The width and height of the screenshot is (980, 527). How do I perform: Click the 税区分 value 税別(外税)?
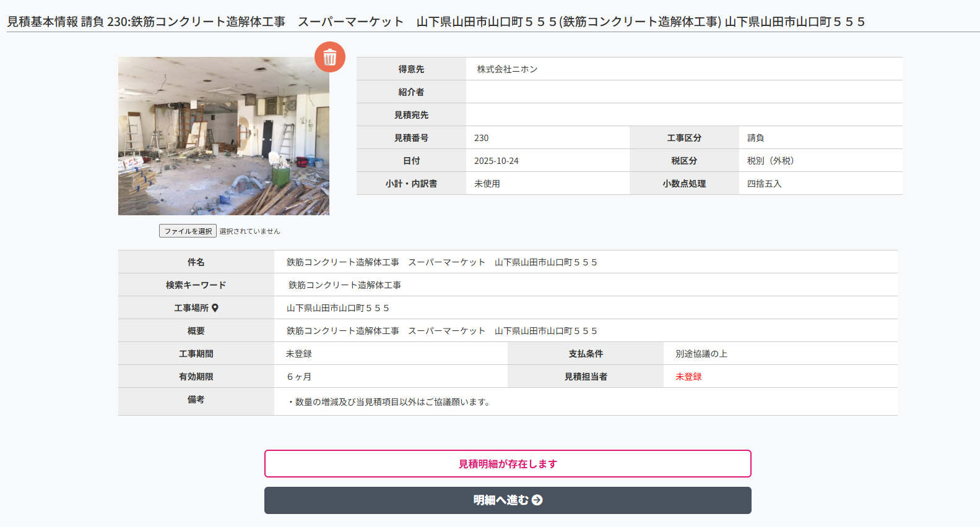[770, 161]
